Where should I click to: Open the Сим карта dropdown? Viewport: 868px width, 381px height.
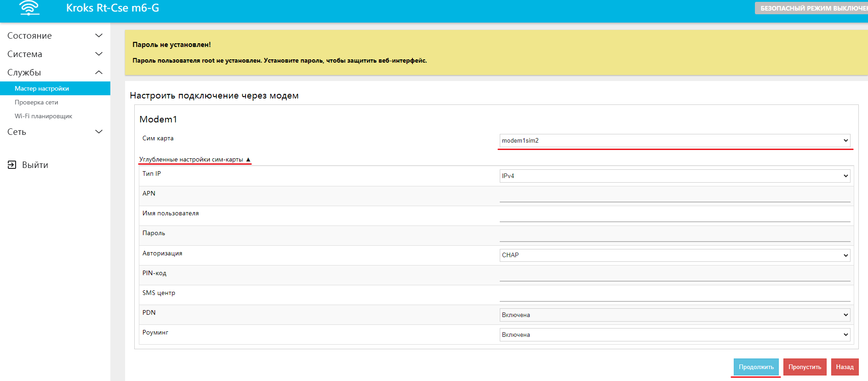674,141
